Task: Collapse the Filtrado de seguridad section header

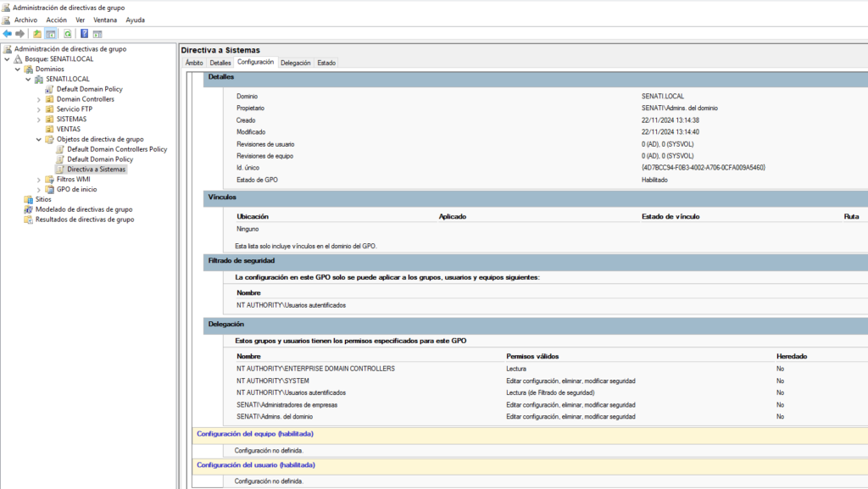Action: [x=536, y=262]
